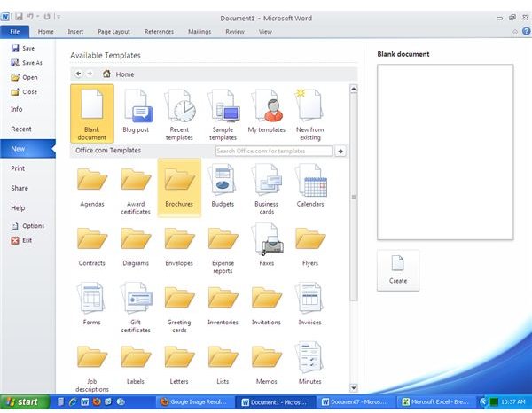Open the Lists folder
This screenshot has height=413, width=532.
(x=223, y=364)
